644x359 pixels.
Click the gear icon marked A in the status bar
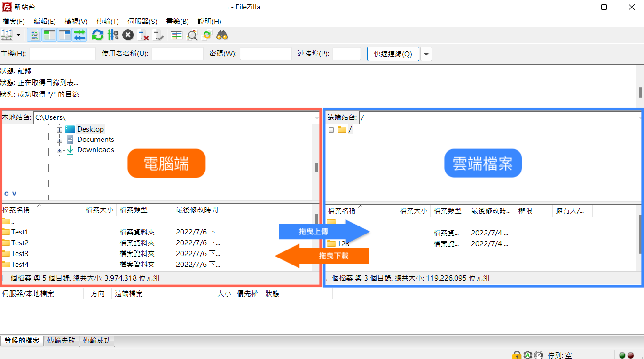tap(528, 355)
